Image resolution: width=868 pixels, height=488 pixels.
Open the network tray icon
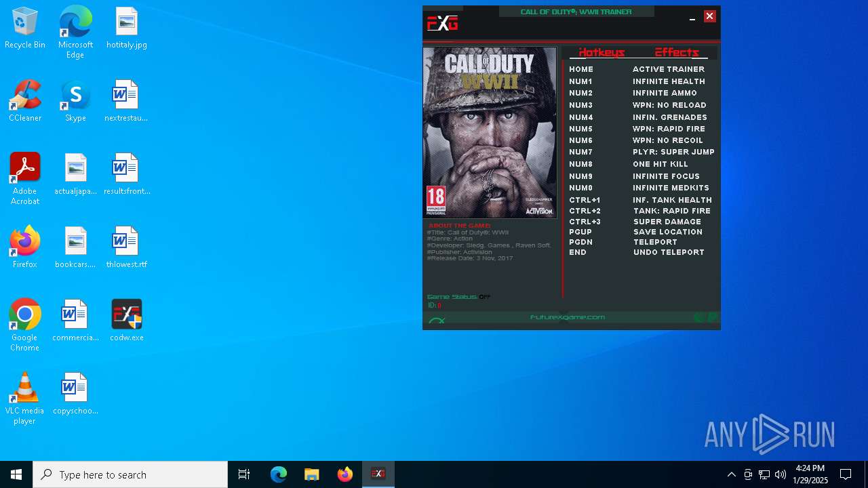point(764,474)
